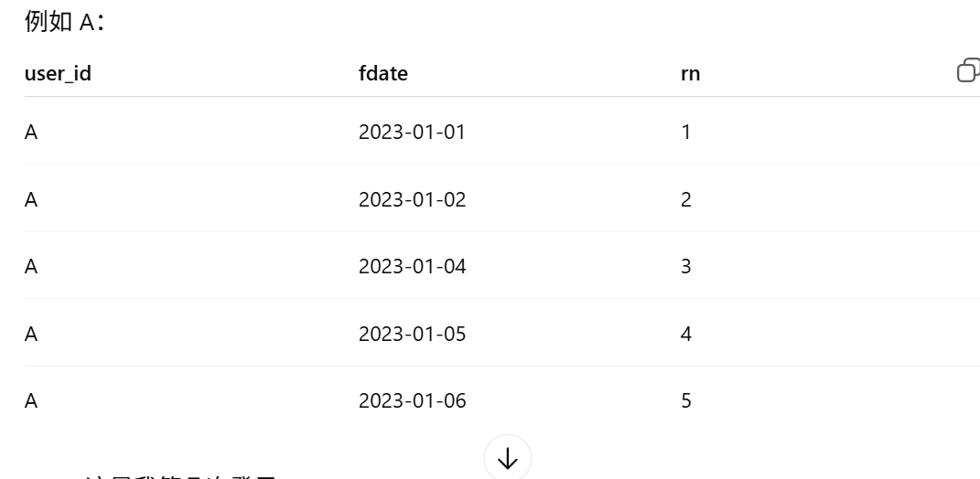Viewport: 980px width, 479px height.
Task: Click the rn value 1 cell
Action: 686,133
